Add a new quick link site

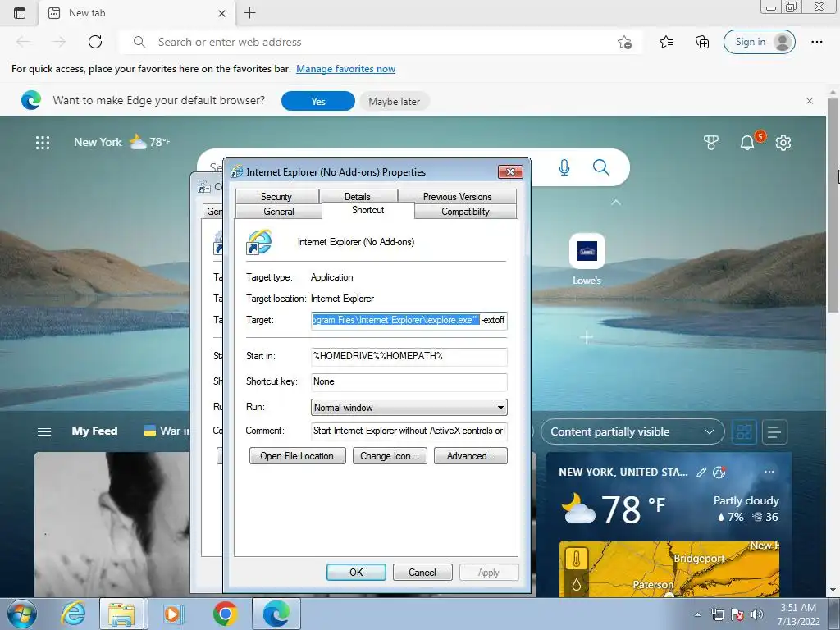coord(587,337)
